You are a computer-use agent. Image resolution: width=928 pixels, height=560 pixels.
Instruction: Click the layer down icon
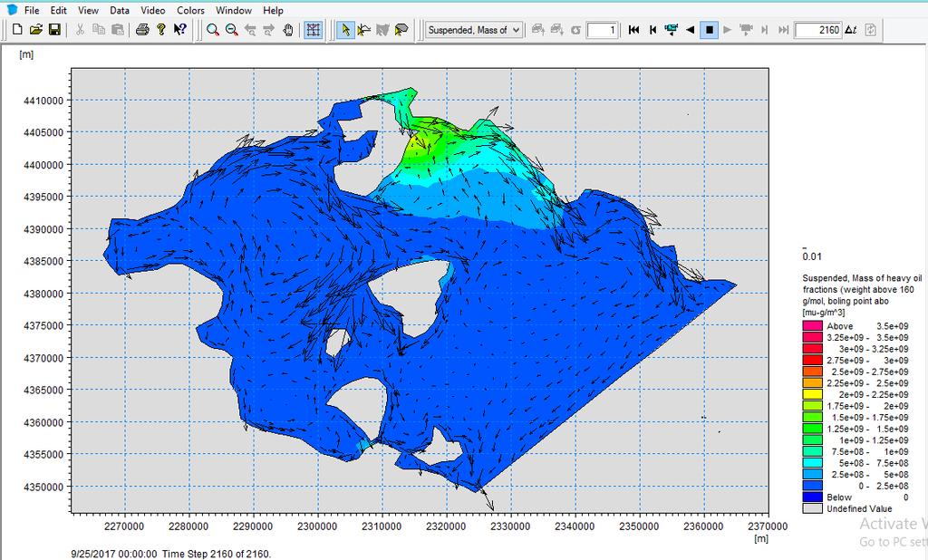(557, 30)
